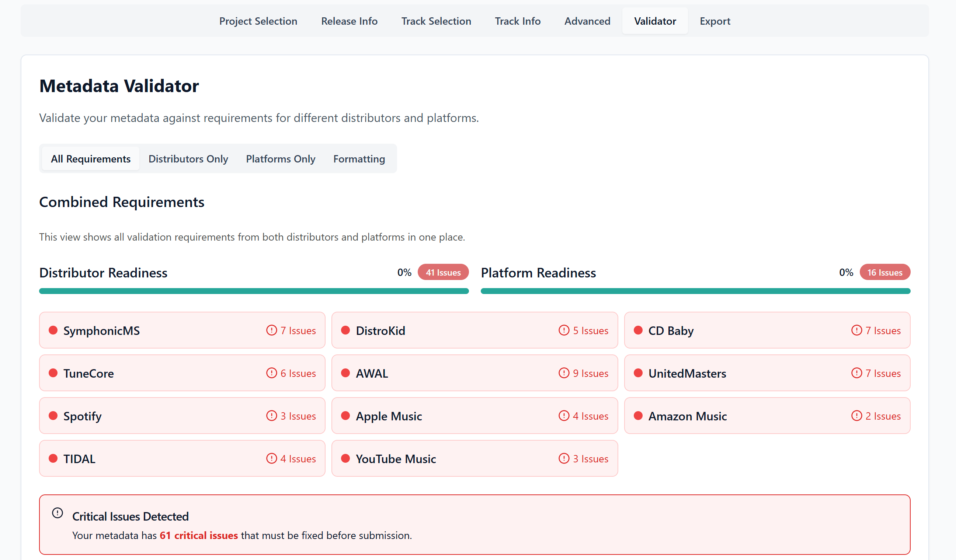The height and width of the screenshot is (560, 956).
Task: Open the UnitedMasters validation card
Action: click(768, 373)
